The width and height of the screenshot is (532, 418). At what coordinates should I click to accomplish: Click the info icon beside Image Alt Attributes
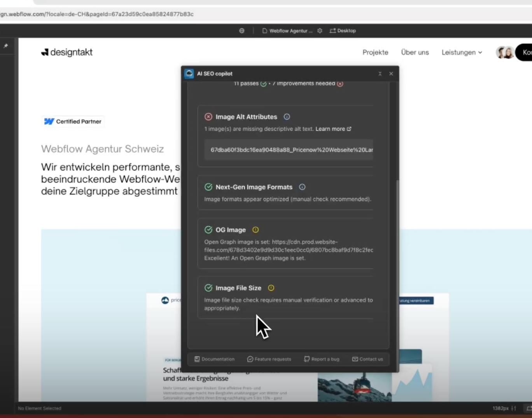(x=287, y=117)
